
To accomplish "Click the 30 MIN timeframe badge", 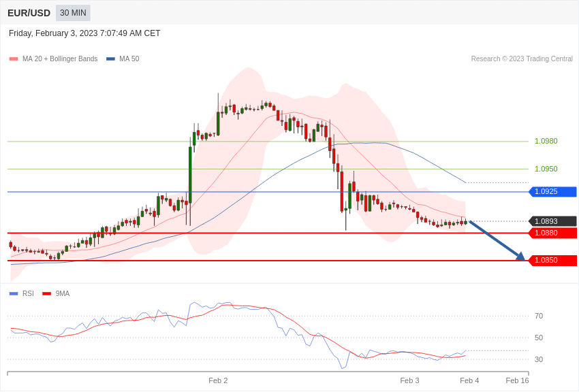I will 73,13.
